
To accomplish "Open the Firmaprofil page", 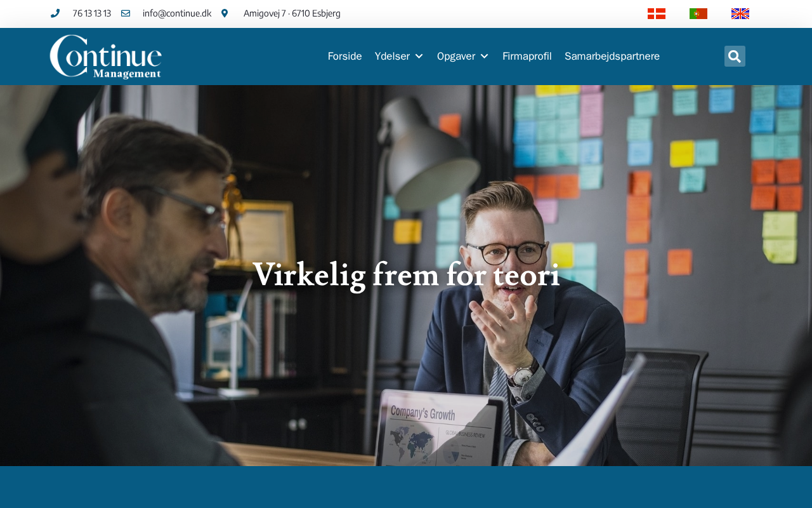I will coord(527,56).
